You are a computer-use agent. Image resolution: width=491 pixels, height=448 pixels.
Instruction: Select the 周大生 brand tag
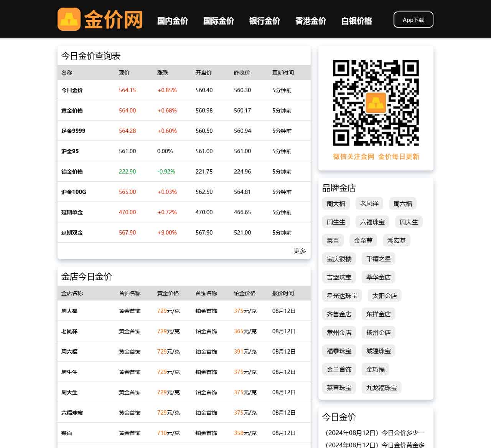click(409, 222)
